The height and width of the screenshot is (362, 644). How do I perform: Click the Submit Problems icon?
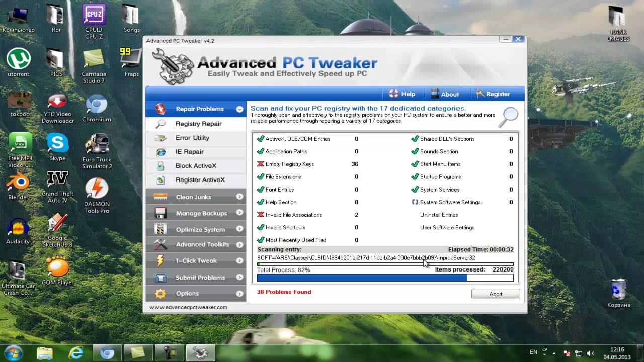160,278
